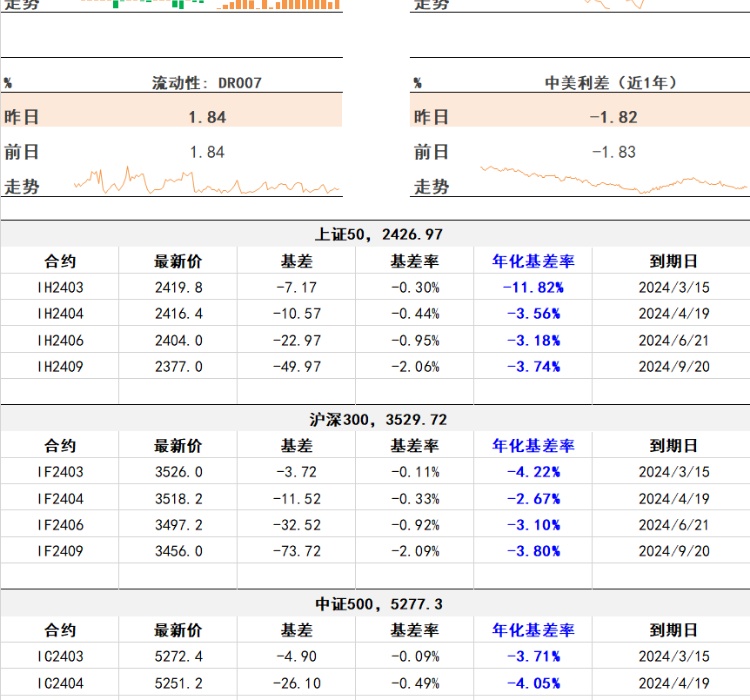Screen dimensions: 750x700
Task: Select the 沪深300, 3529.72 section title
Action: pos(378,420)
